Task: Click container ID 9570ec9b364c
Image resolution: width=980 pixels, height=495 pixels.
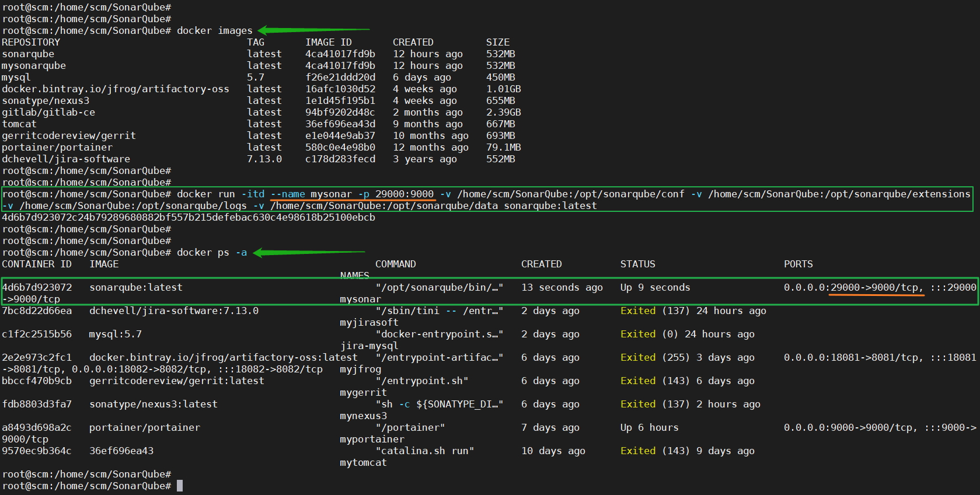Action: click(x=37, y=451)
